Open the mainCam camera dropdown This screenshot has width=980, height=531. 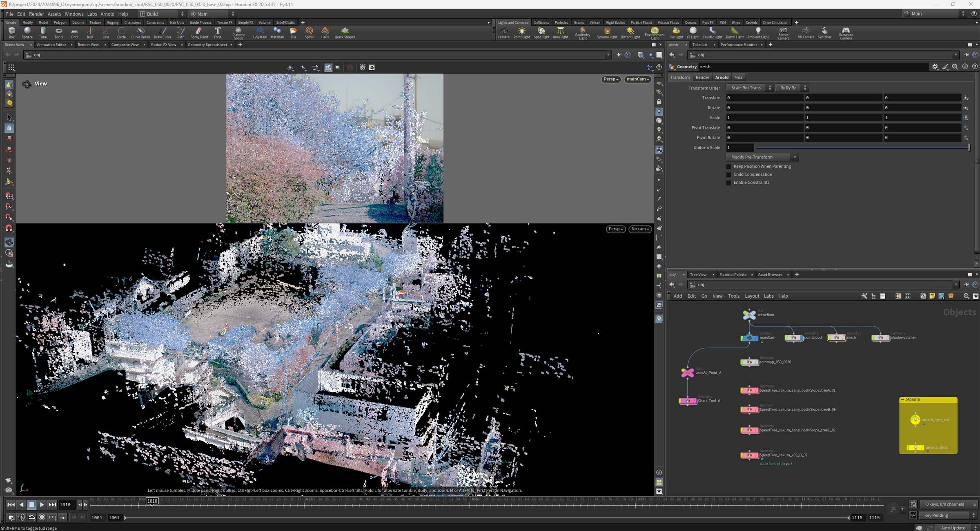(637, 79)
